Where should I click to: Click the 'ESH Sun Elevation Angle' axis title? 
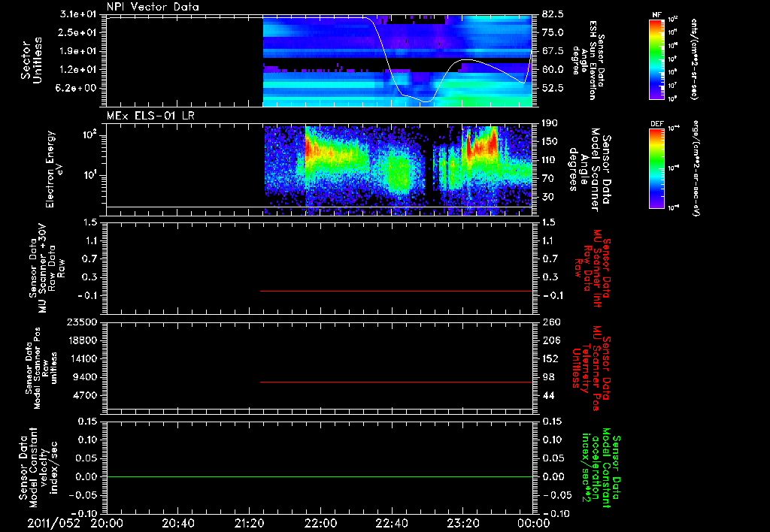coord(588,61)
